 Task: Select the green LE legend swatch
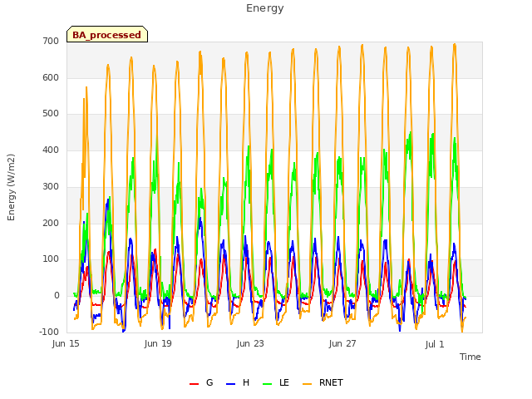(268, 384)
